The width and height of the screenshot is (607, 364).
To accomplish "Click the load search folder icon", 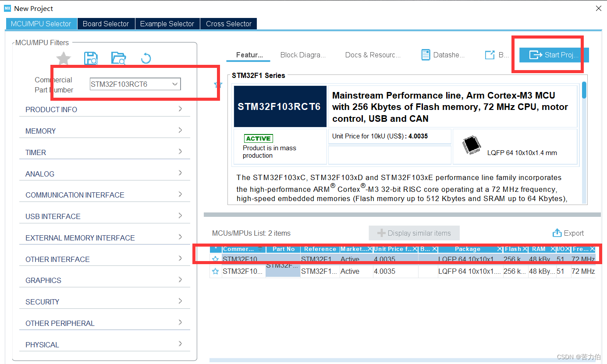I will tap(118, 58).
